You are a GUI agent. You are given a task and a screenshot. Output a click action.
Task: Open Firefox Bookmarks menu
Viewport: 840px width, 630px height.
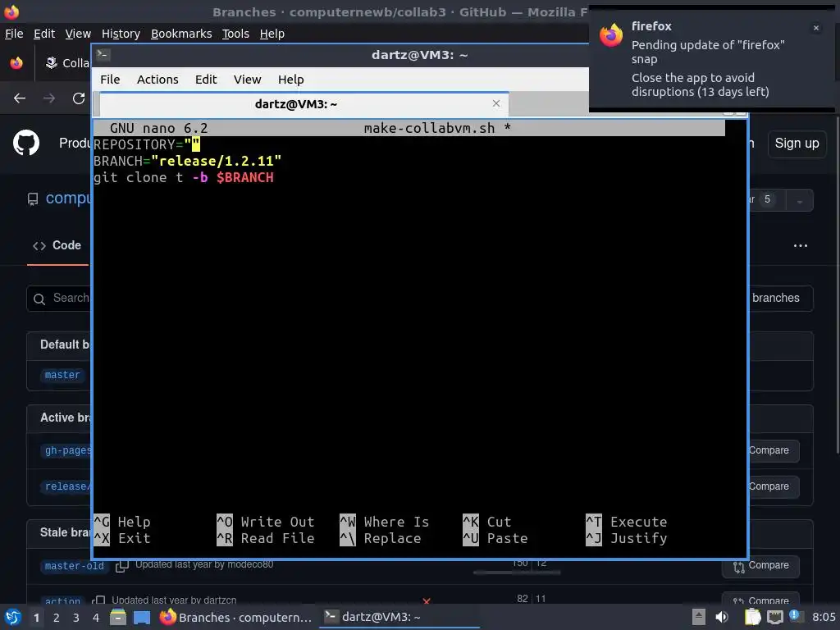pyautogui.click(x=181, y=34)
